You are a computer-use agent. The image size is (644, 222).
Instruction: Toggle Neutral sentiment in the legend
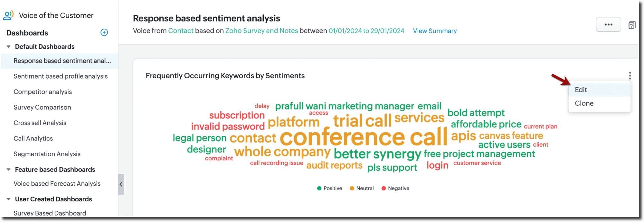tap(362, 188)
